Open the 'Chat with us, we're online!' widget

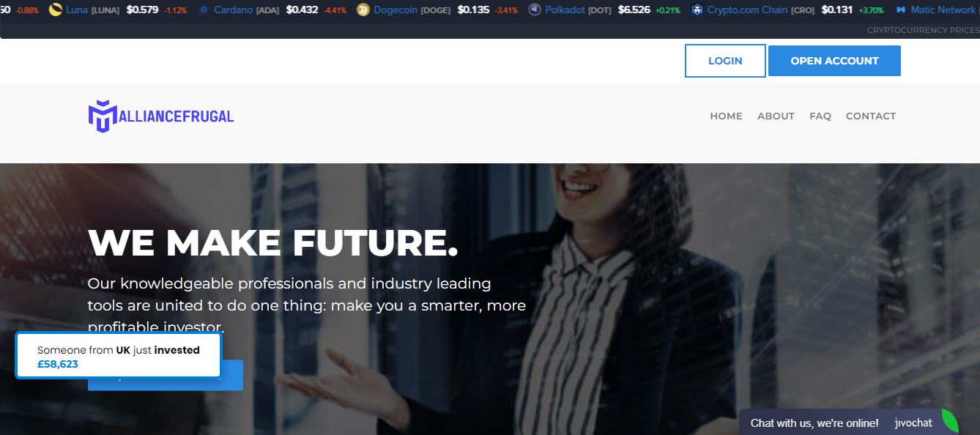pyautogui.click(x=814, y=423)
